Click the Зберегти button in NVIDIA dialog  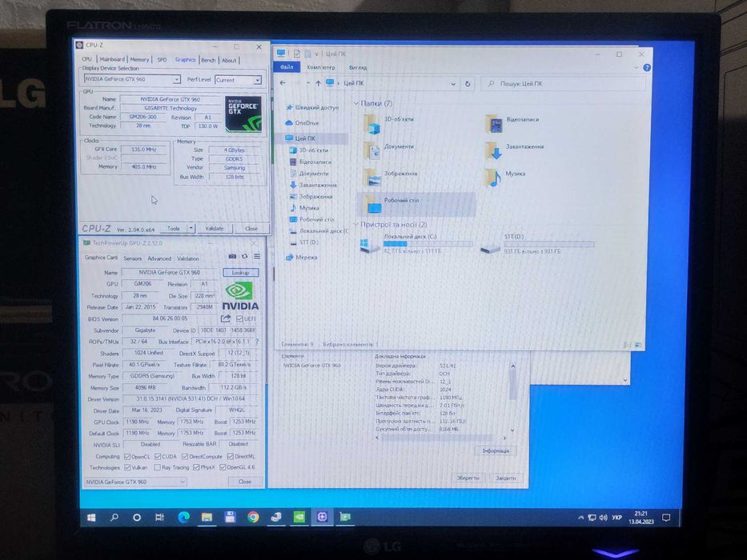pos(468,478)
